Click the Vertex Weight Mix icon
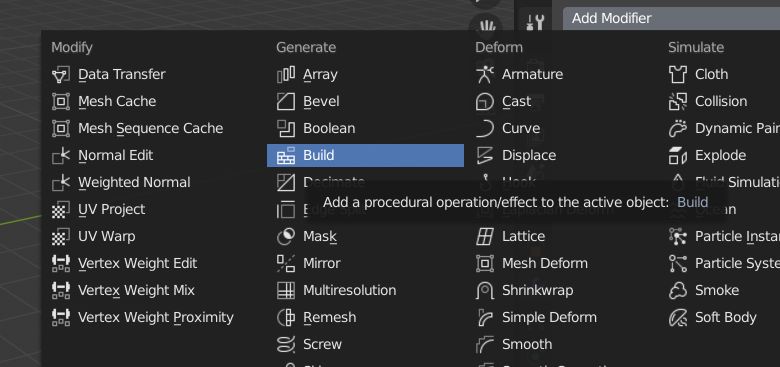Viewport: 780px width, 367px height. tap(61, 290)
